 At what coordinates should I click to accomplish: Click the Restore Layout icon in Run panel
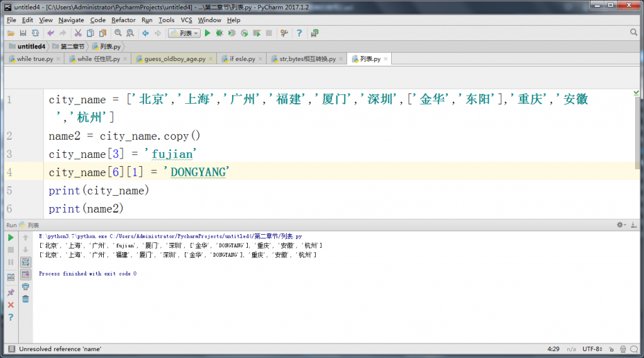pyautogui.click(x=11, y=277)
